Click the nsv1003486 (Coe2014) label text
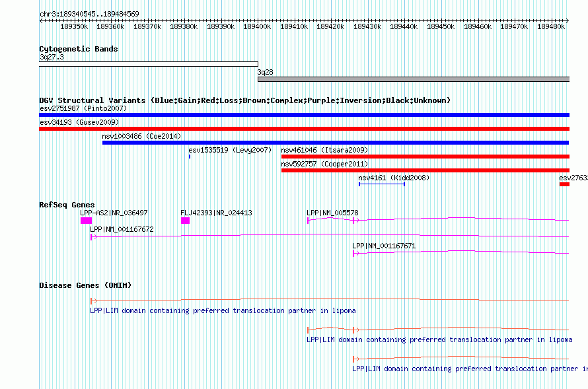588x389 pixels. pos(141,137)
